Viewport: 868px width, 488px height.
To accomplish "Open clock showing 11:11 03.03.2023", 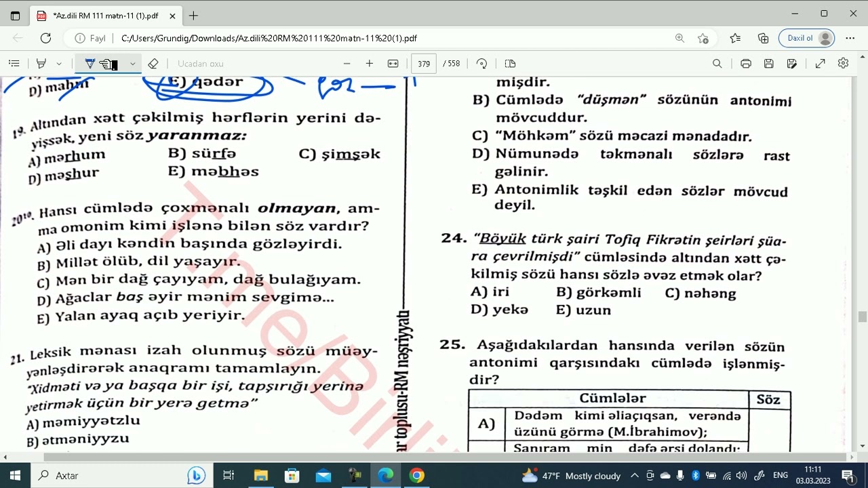I will click(813, 476).
